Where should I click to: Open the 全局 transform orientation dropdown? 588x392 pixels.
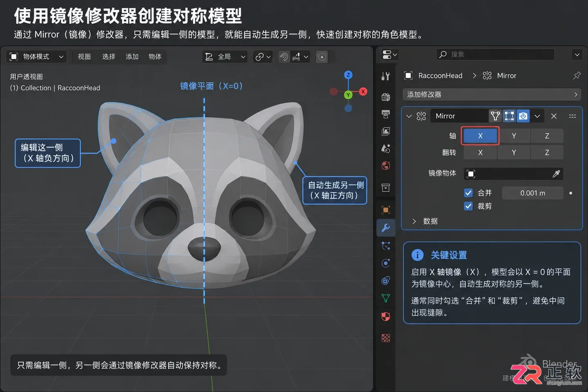pos(225,57)
